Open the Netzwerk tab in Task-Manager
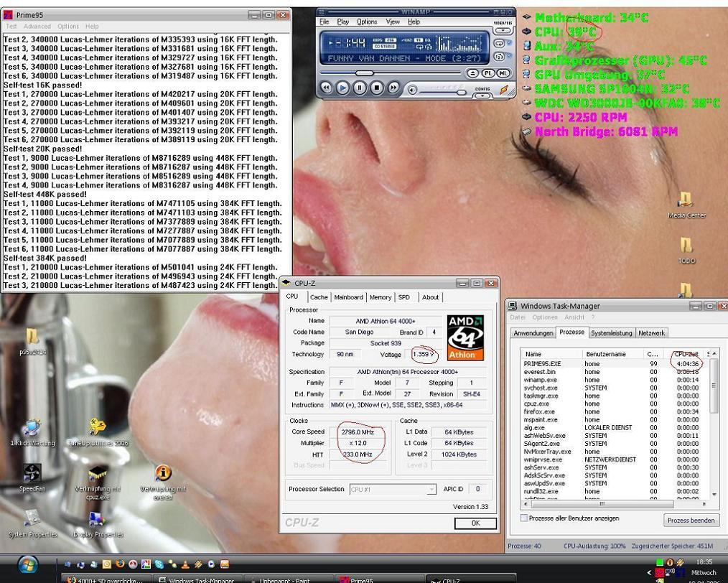The height and width of the screenshot is (583, 728). click(651, 333)
